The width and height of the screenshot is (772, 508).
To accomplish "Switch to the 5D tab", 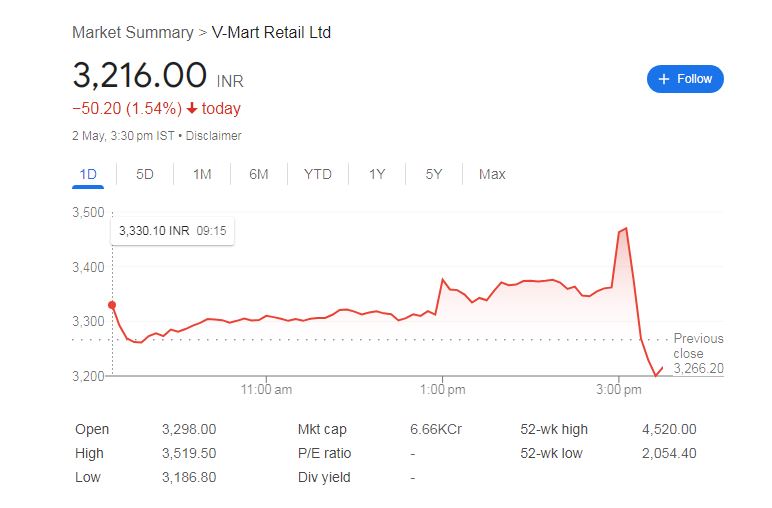I will 145,174.
